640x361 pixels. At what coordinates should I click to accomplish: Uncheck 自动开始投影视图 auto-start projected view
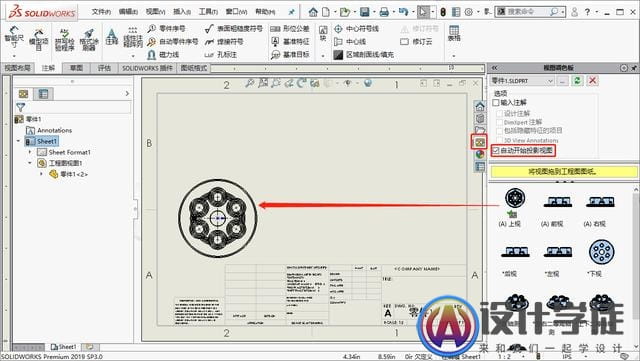(496, 151)
